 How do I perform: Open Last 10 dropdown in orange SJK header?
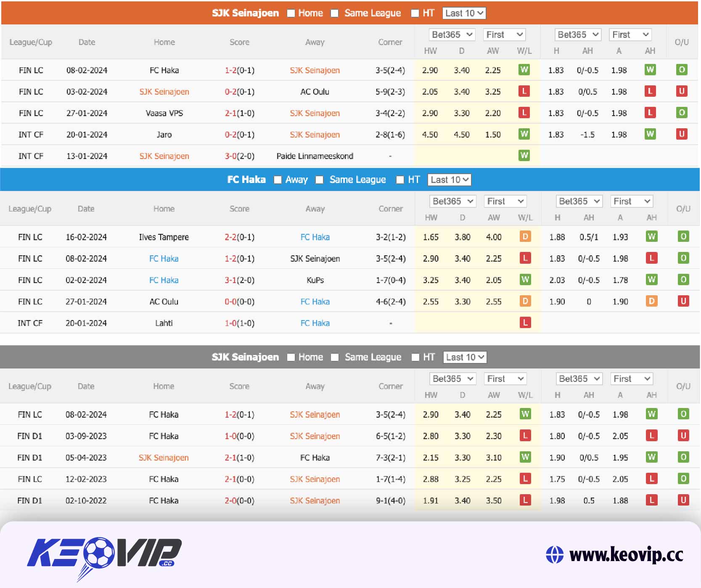click(x=464, y=13)
